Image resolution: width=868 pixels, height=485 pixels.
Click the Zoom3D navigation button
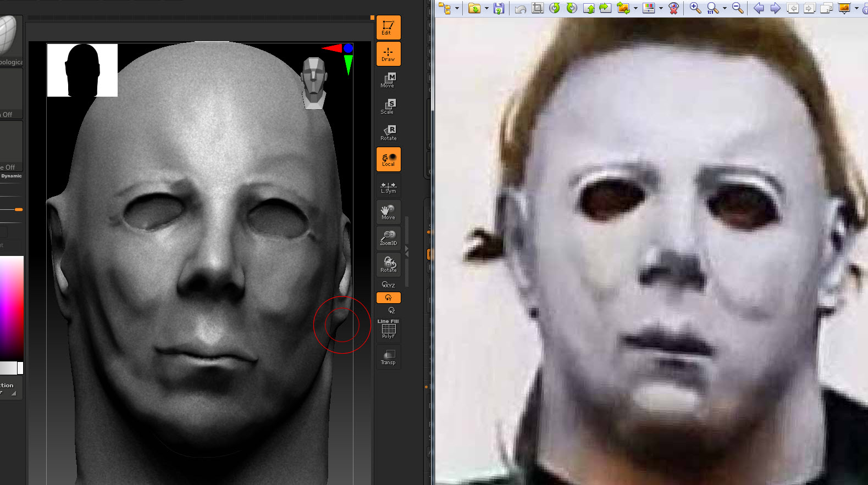[388, 238]
